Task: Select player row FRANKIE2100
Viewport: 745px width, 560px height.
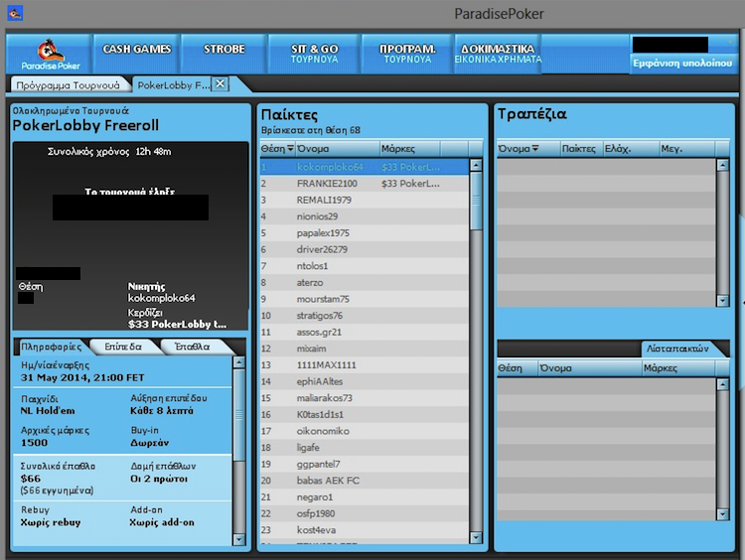Action: [364, 184]
